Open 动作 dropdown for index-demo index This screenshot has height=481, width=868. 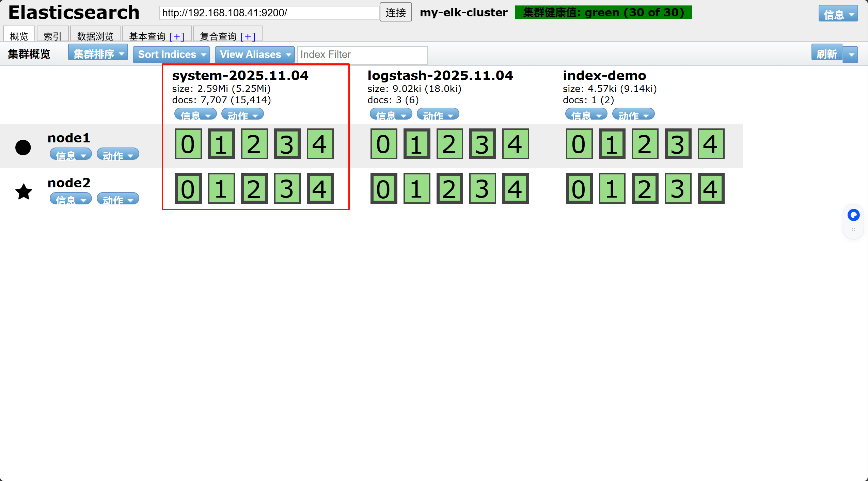click(633, 114)
